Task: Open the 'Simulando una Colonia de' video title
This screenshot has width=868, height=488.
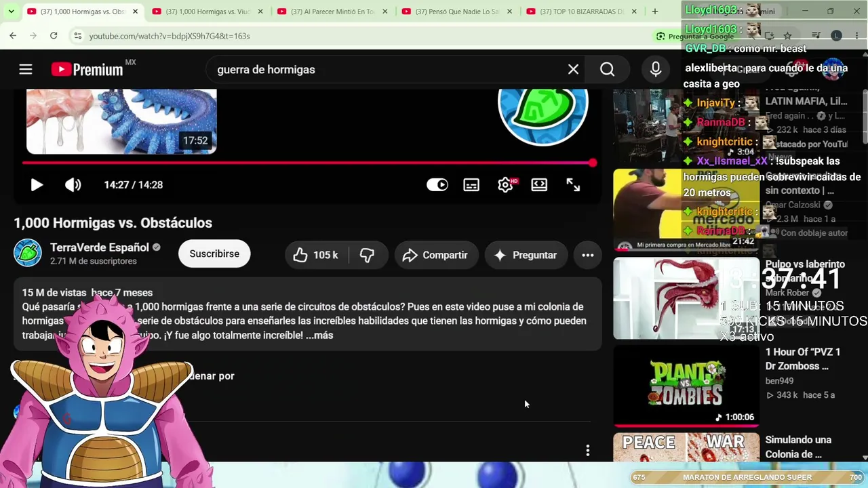Action: [798, 447]
